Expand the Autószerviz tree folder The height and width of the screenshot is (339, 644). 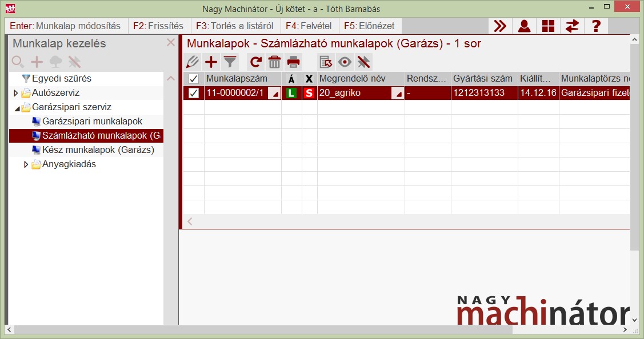(x=15, y=93)
